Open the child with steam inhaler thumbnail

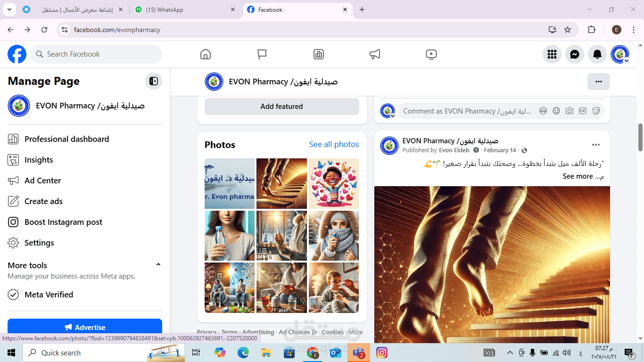tap(334, 288)
